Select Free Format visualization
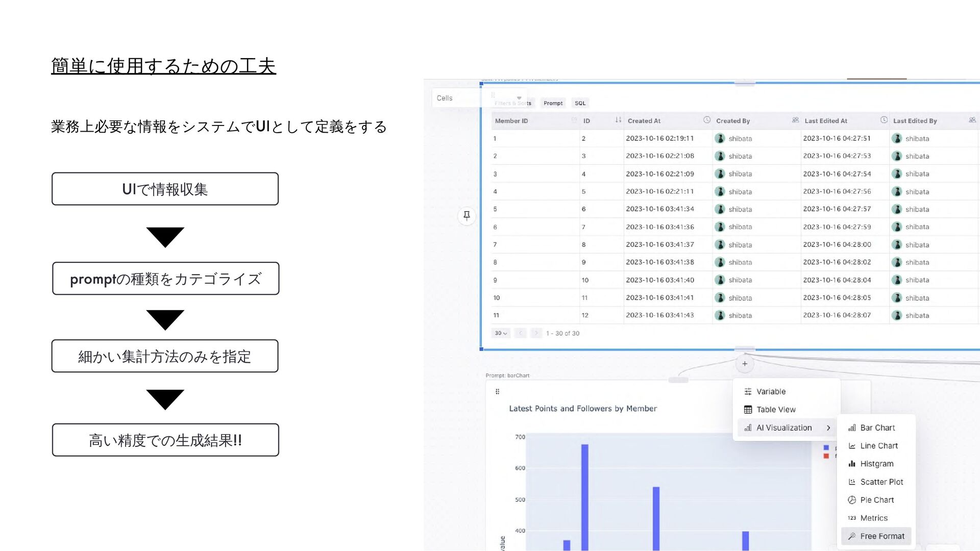This screenshot has width=980, height=551. point(876,536)
